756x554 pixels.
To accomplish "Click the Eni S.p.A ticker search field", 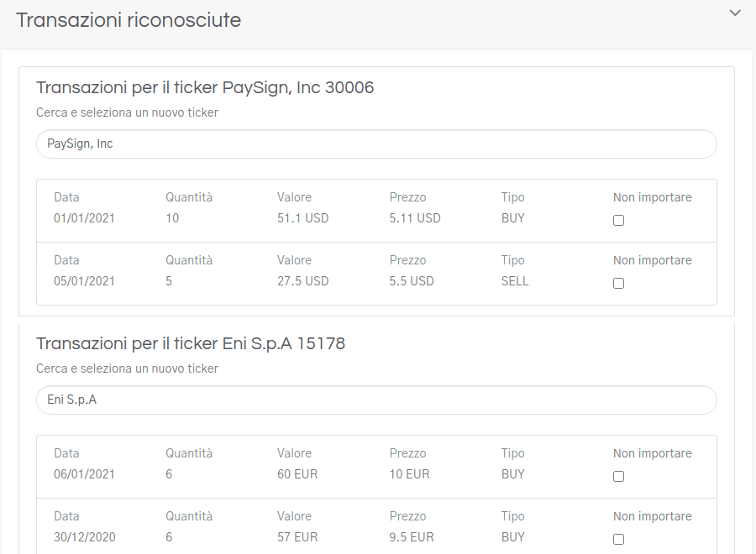I will coord(376,400).
